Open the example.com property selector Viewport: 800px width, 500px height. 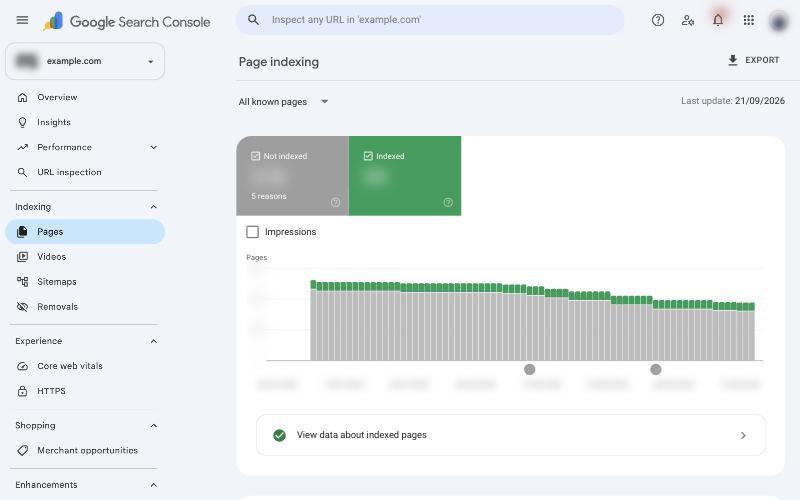(85, 61)
